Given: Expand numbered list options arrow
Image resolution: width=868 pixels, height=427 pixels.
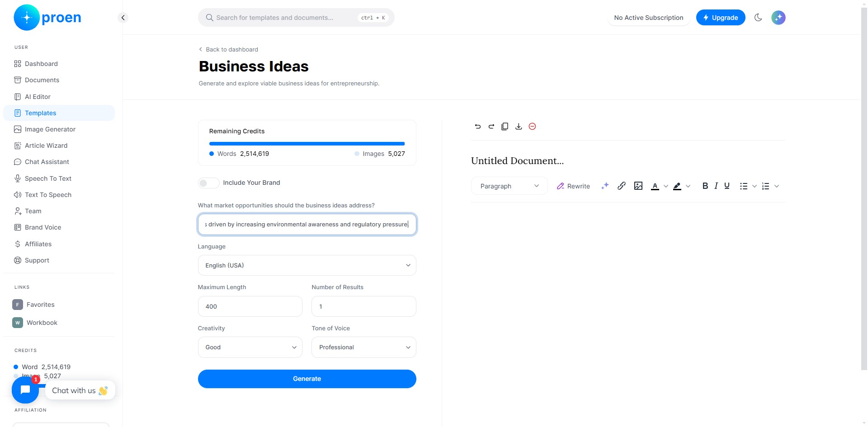Looking at the screenshot, I should pyautogui.click(x=777, y=186).
